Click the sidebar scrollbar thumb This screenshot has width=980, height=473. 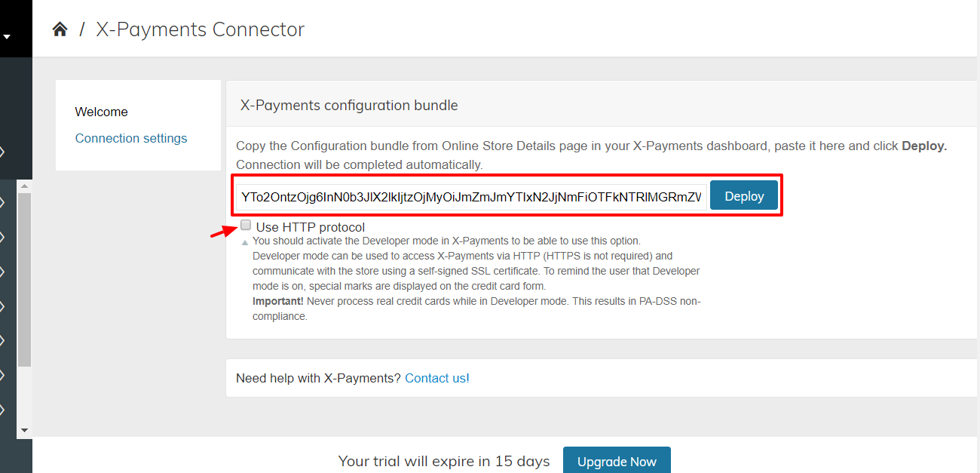click(24, 280)
